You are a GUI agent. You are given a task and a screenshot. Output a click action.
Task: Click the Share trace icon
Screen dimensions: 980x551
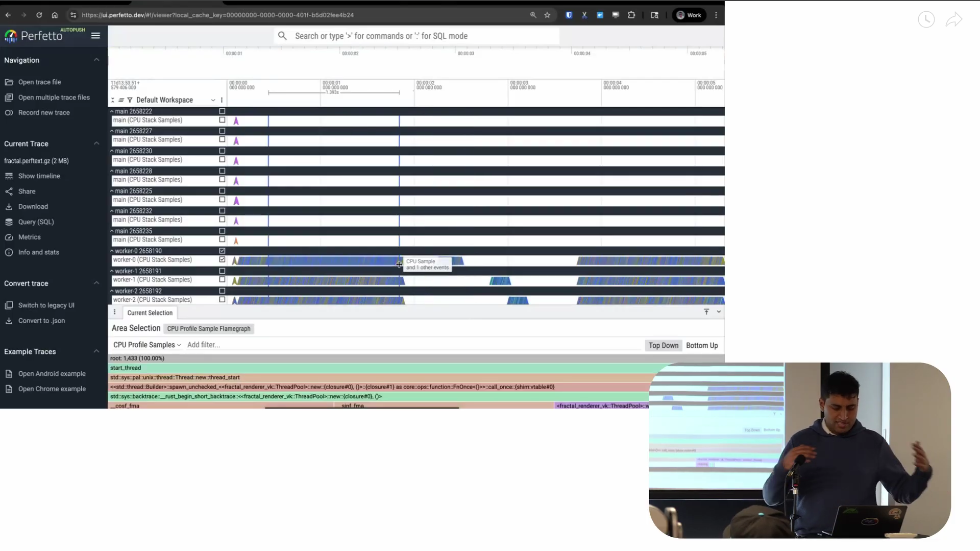pos(9,191)
